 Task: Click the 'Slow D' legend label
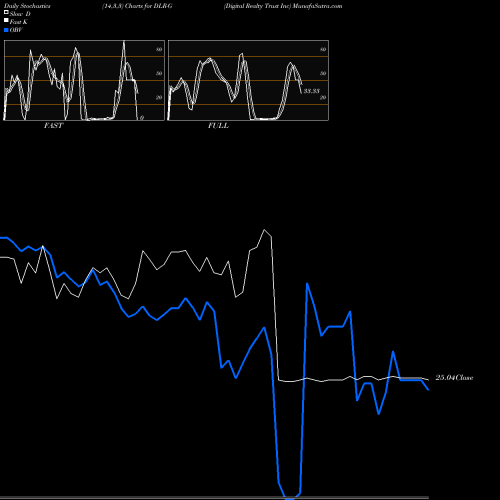(x=20, y=14)
